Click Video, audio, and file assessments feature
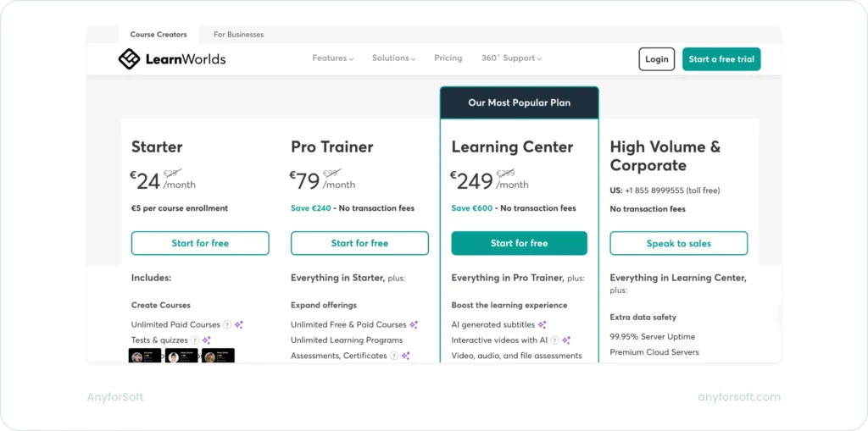 (516, 356)
